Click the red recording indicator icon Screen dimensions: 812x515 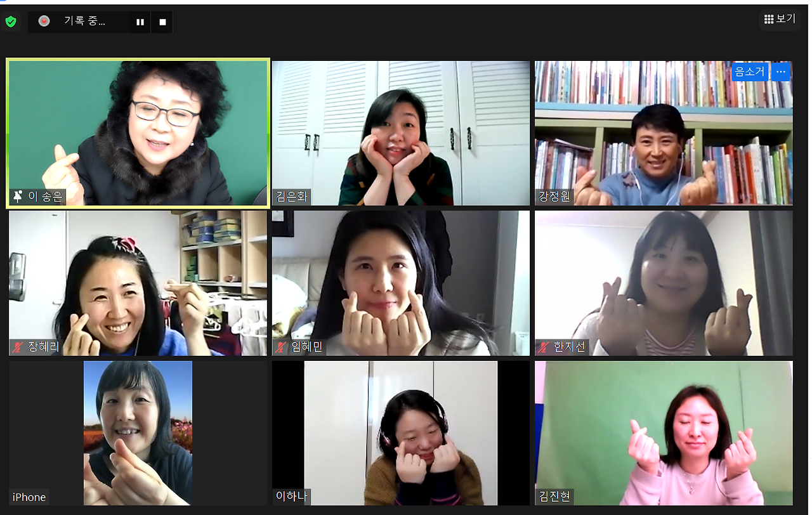(x=44, y=21)
